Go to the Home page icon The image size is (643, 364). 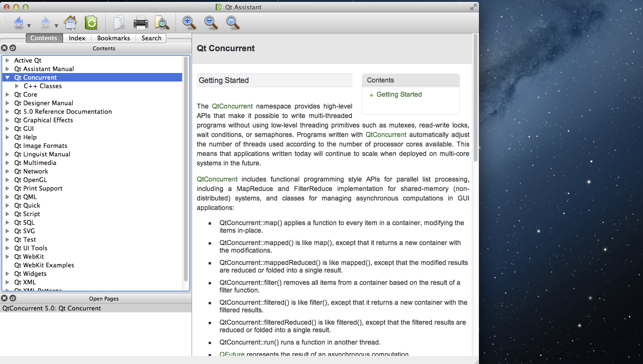[x=70, y=22]
